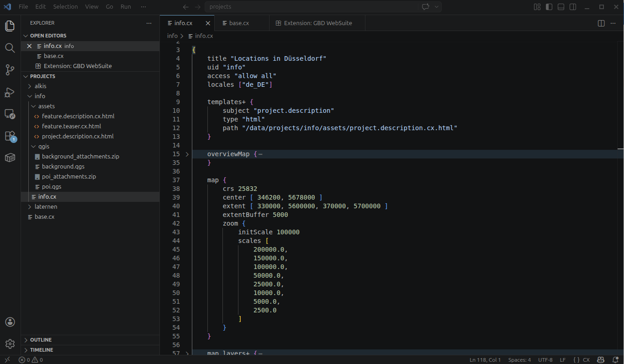The image size is (624, 364).
Task: Open the Accounts menu icon
Action: point(10,322)
